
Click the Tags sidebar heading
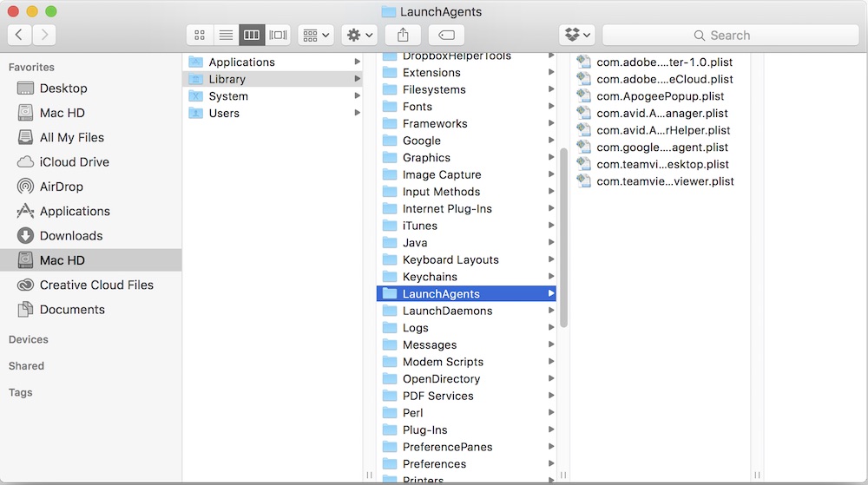point(21,393)
